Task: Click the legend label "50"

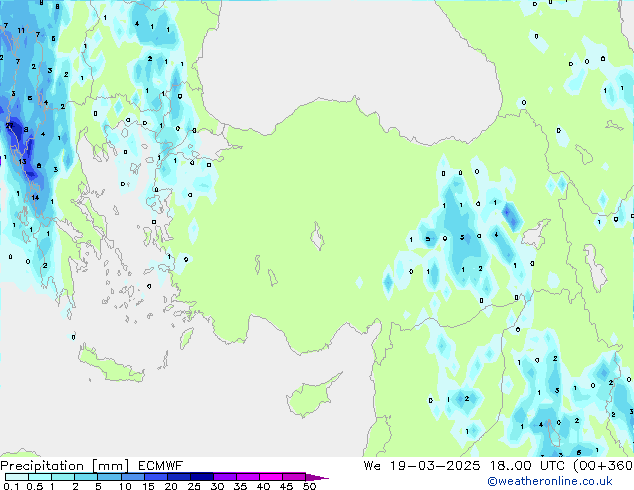Action: click(x=309, y=486)
